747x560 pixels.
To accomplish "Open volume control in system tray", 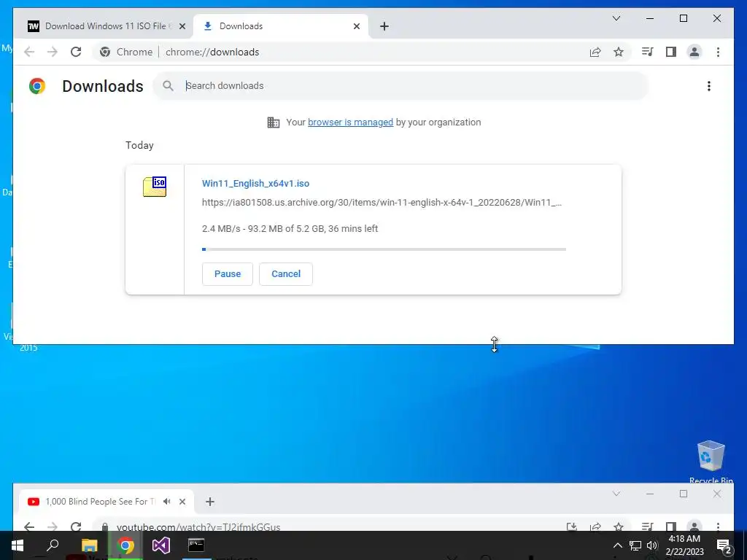I will [x=652, y=545].
